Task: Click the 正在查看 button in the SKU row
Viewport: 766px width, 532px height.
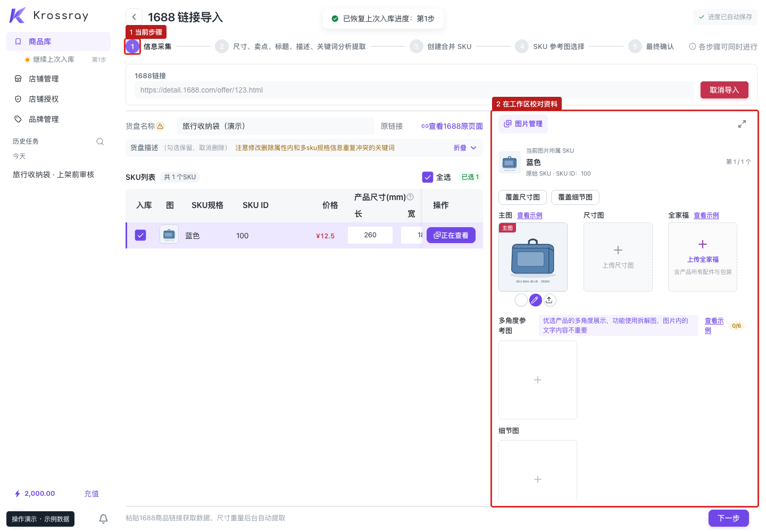Action: pyautogui.click(x=451, y=235)
